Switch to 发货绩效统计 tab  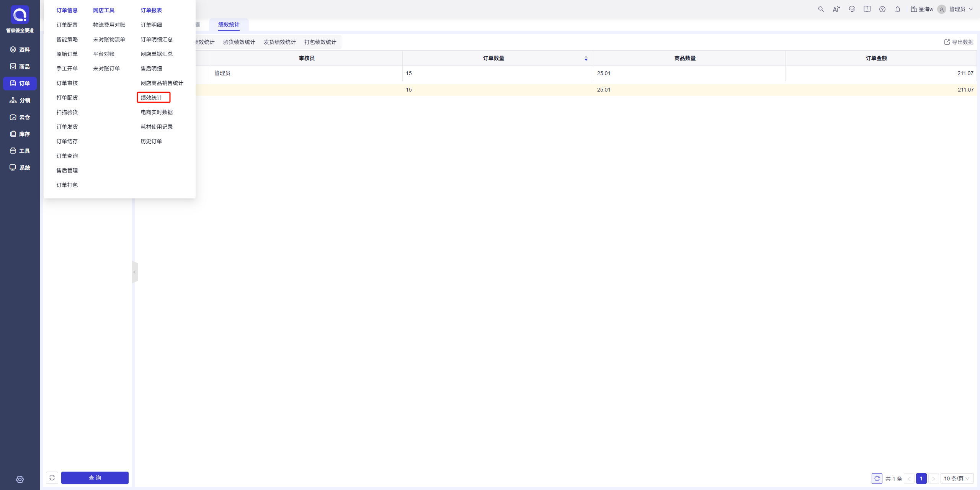[x=280, y=42]
